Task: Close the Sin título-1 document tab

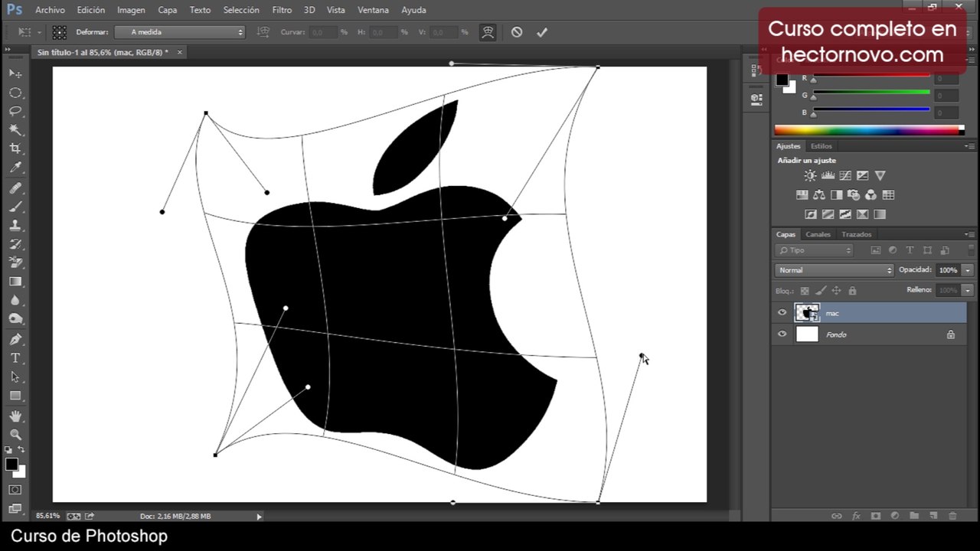Action: [180, 52]
